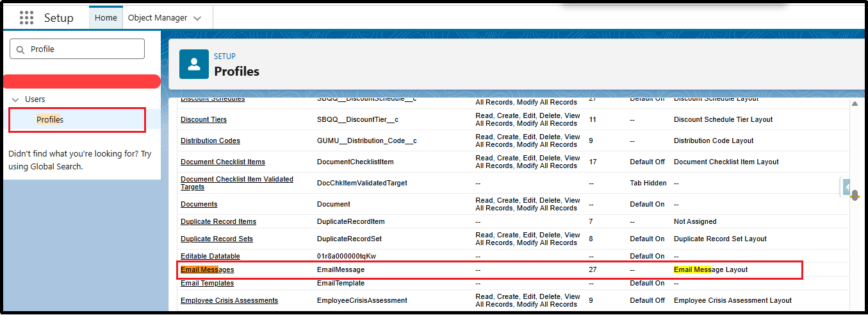Click the Profiles page header icon
The width and height of the screenshot is (868, 315).
click(x=194, y=64)
